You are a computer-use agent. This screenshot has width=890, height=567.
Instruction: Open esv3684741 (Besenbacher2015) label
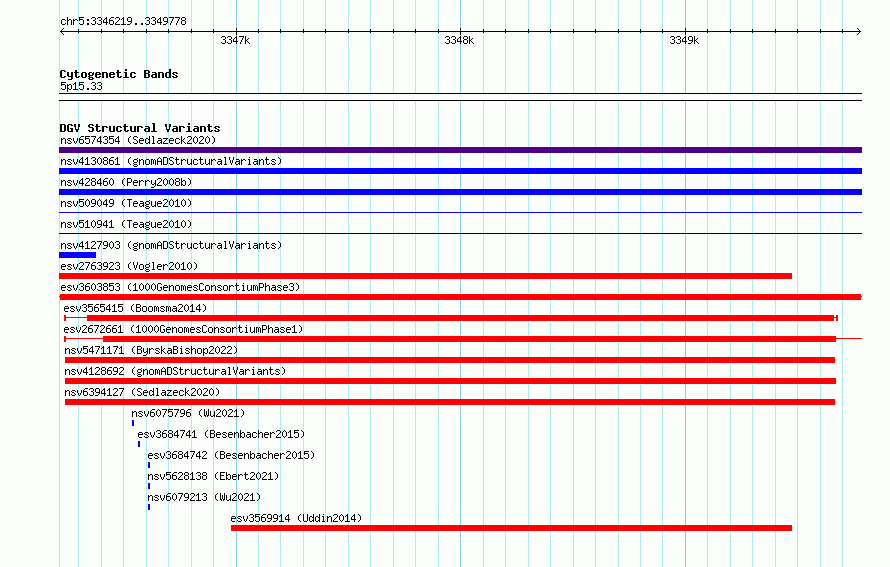point(221,434)
